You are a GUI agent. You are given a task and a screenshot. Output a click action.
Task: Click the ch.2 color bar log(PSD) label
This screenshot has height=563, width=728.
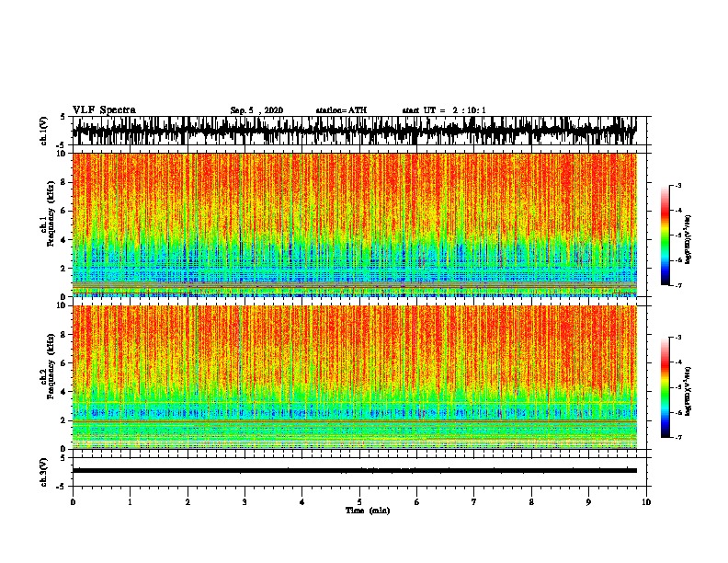(688, 391)
